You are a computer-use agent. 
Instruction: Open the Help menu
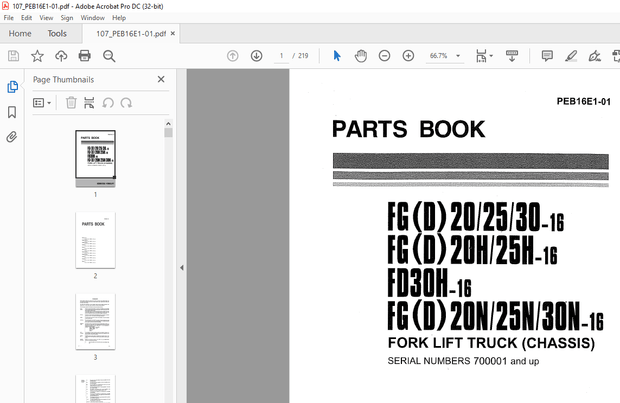pos(119,18)
